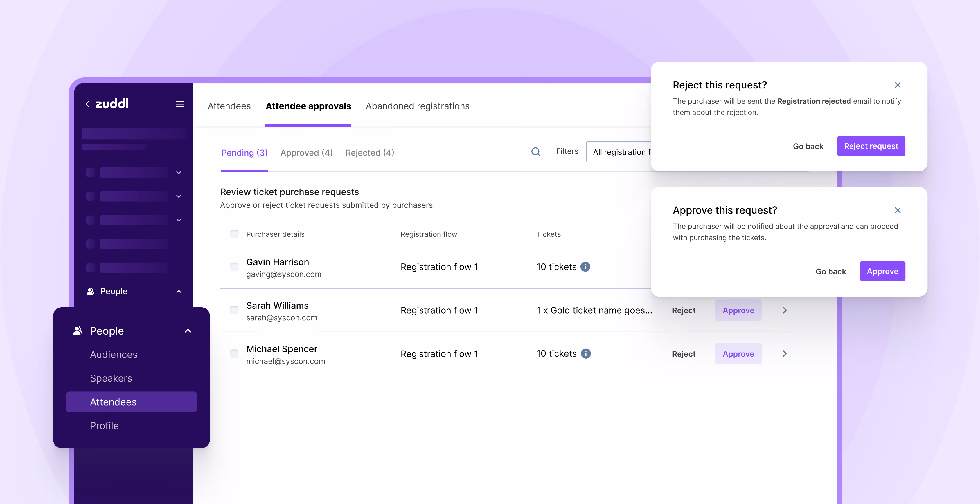This screenshot has height=504, width=980.
Task: Click Registration flow 1 in Gavin Harrison's row
Action: (439, 267)
